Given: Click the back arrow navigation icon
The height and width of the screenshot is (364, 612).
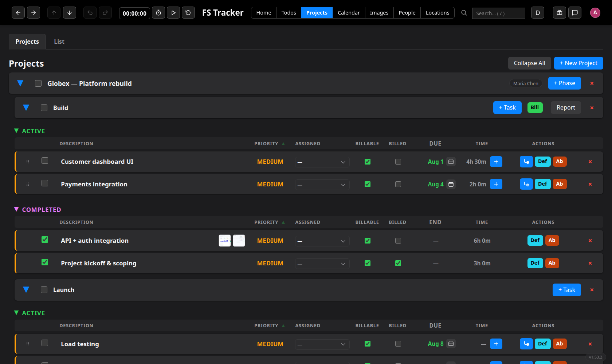Looking at the screenshot, I should point(18,13).
